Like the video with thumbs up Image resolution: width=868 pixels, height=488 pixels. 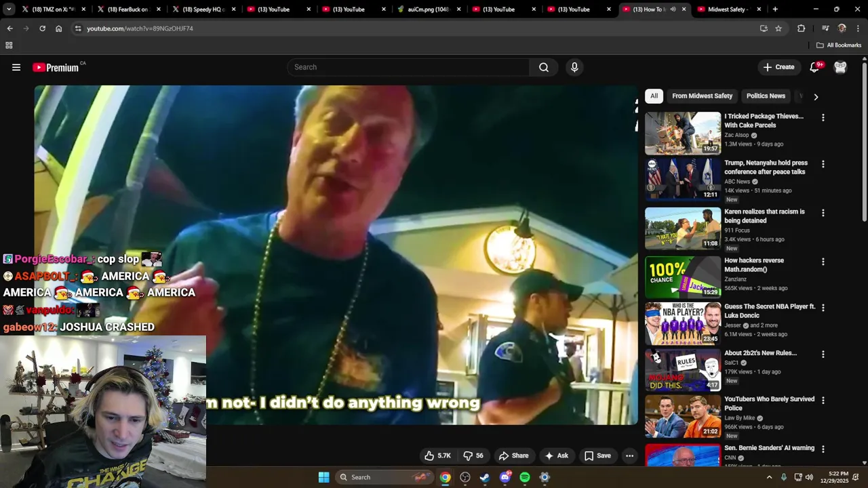click(437, 456)
